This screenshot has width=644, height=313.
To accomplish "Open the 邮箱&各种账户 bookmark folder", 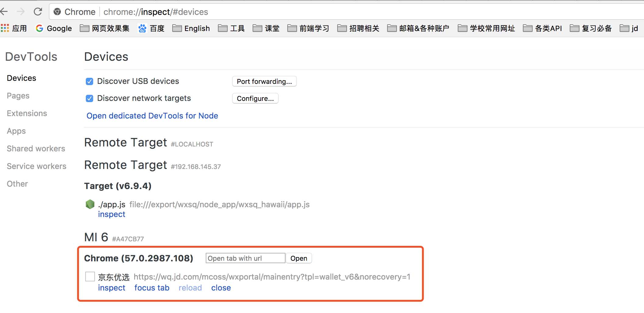I will pos(418,28).
